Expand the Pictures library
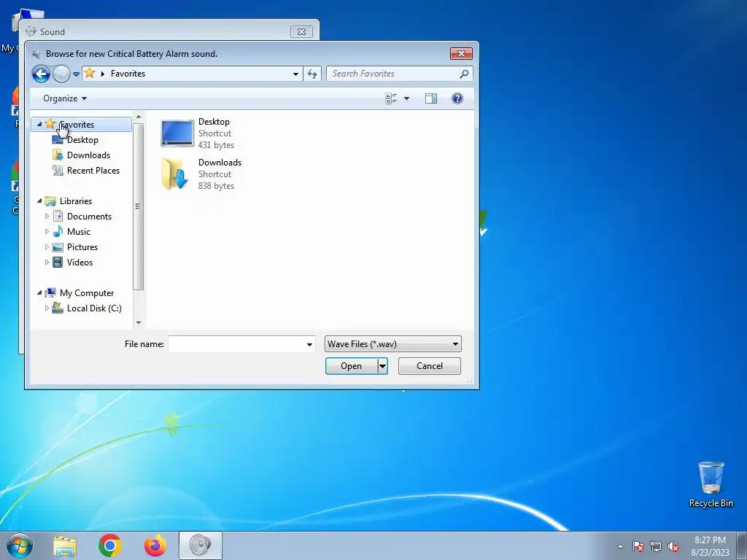Viewport: 747px width, 560px height. point(47,247)
